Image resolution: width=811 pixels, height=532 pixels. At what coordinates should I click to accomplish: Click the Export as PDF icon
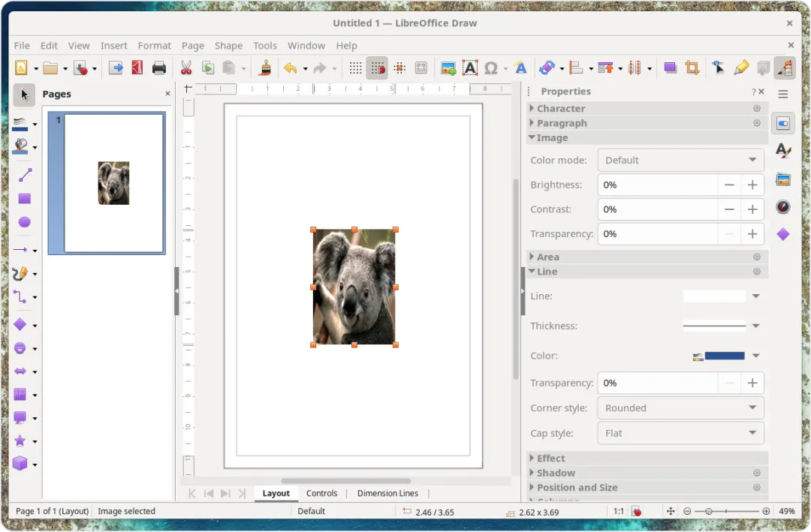(x=137, y=68)
